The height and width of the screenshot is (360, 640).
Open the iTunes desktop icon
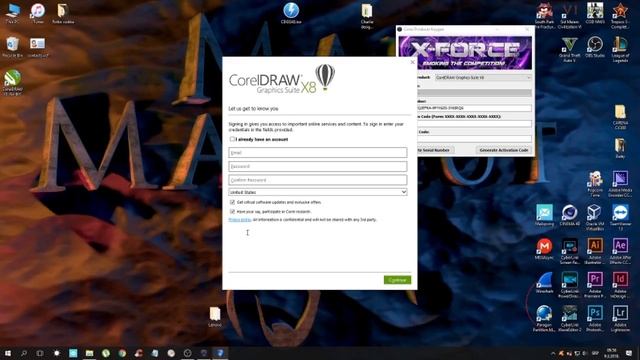coord(38,13)
